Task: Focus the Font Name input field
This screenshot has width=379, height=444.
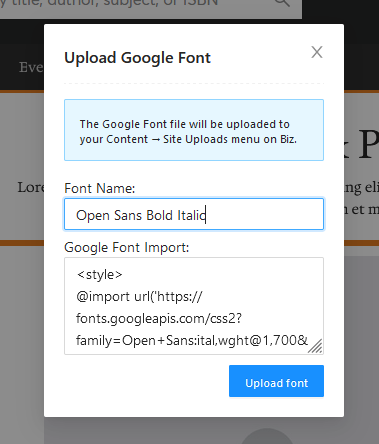Action: pyautogui.click(x=194, y=214)
